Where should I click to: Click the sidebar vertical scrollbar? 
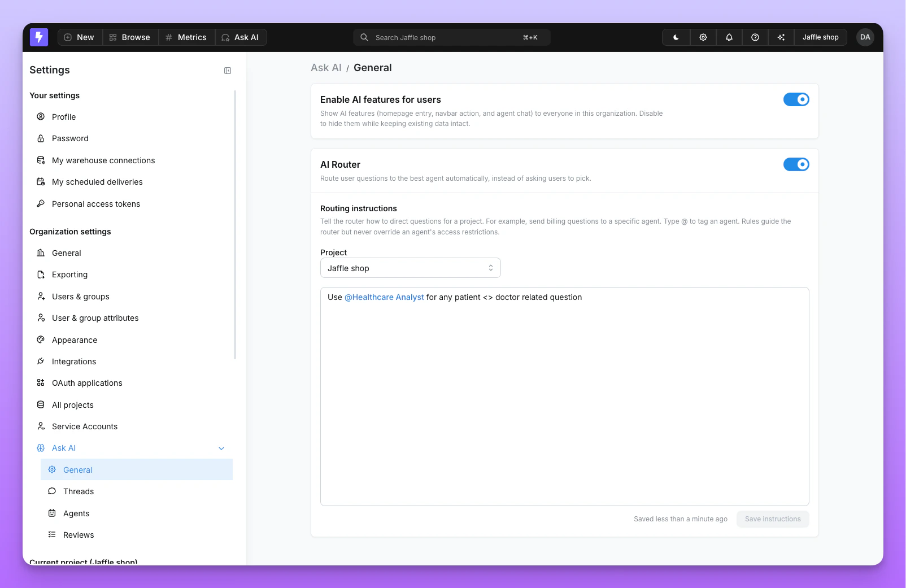coord(235,225)
